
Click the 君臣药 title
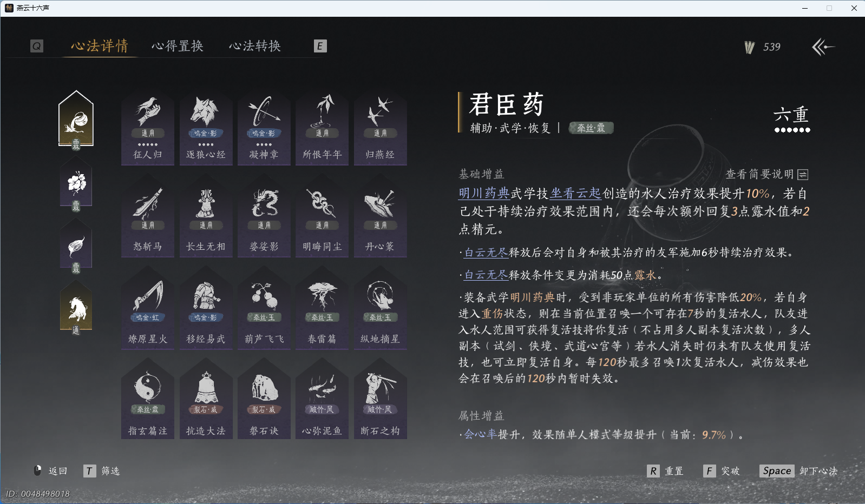[506, 104]
